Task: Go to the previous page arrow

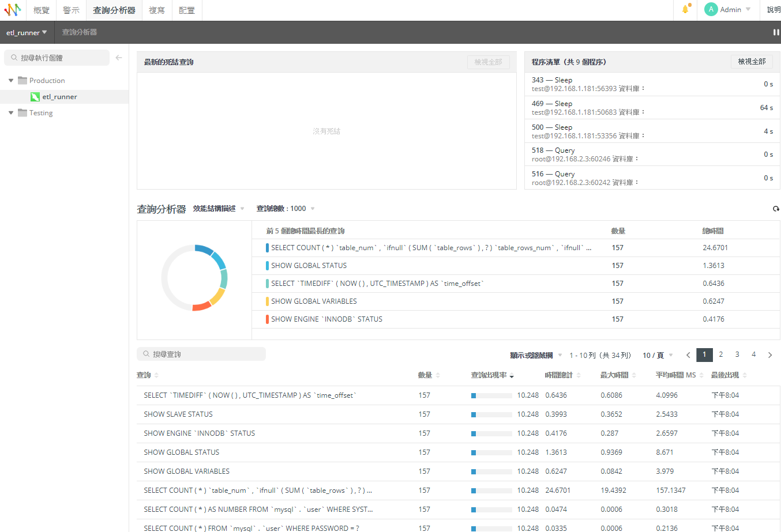Action: point(688,355)
